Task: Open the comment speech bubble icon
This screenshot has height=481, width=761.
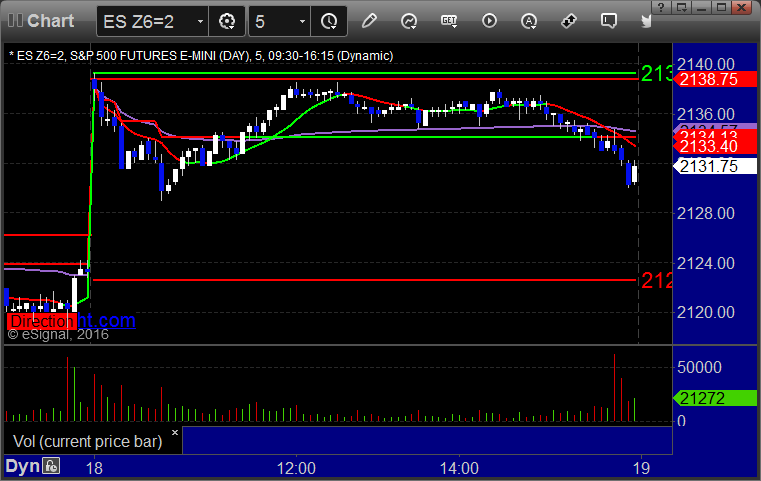Action: click(609, 21)
